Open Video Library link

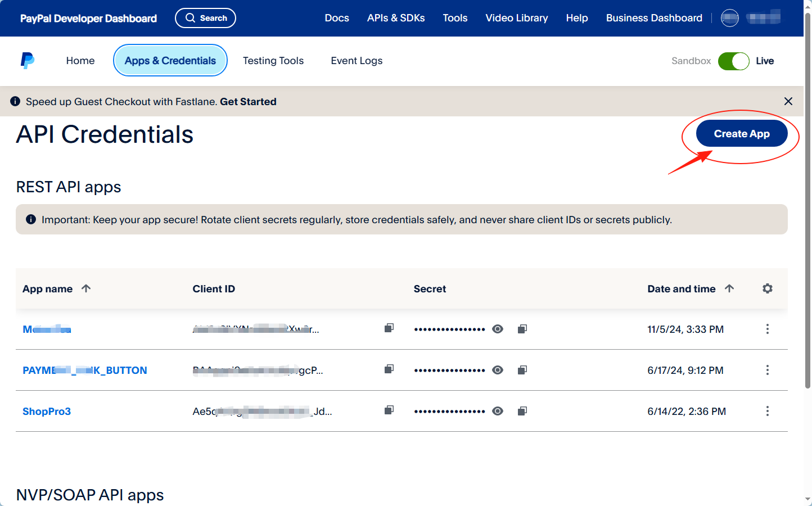(517, 18)
